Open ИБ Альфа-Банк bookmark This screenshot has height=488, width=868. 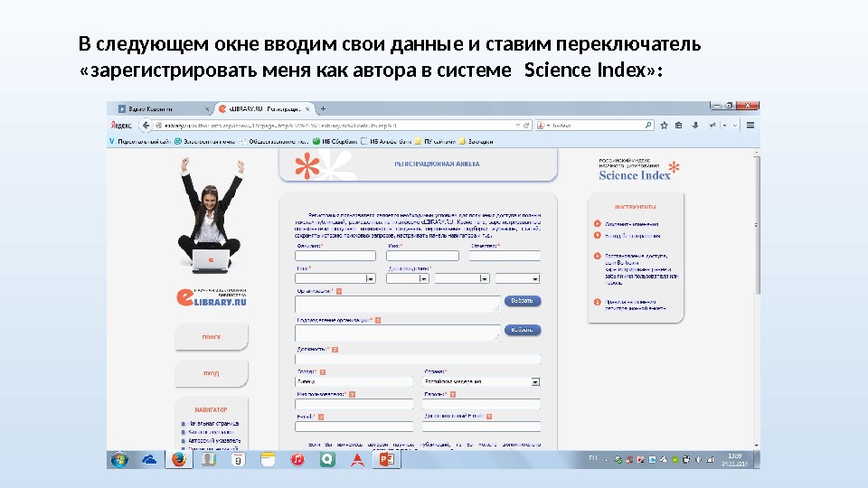386,142
